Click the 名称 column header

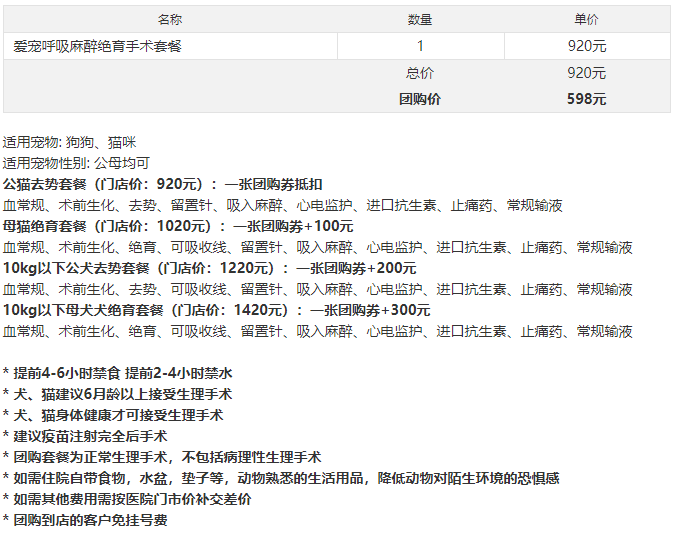(170, 19)
